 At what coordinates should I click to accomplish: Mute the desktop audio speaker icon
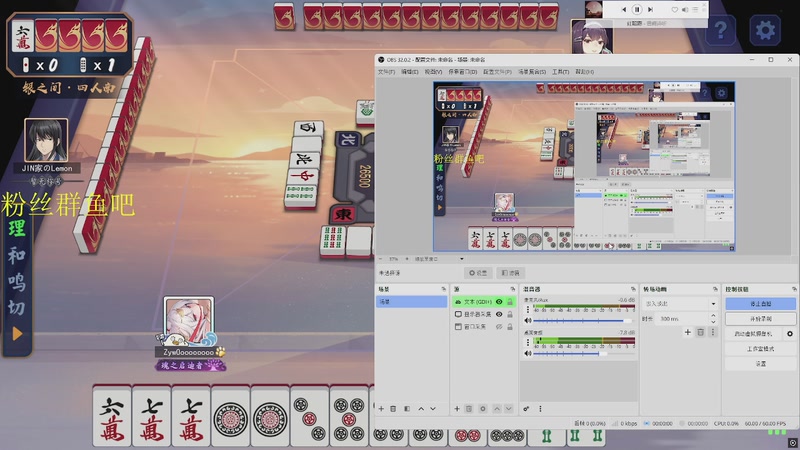[x=528, y=353]
